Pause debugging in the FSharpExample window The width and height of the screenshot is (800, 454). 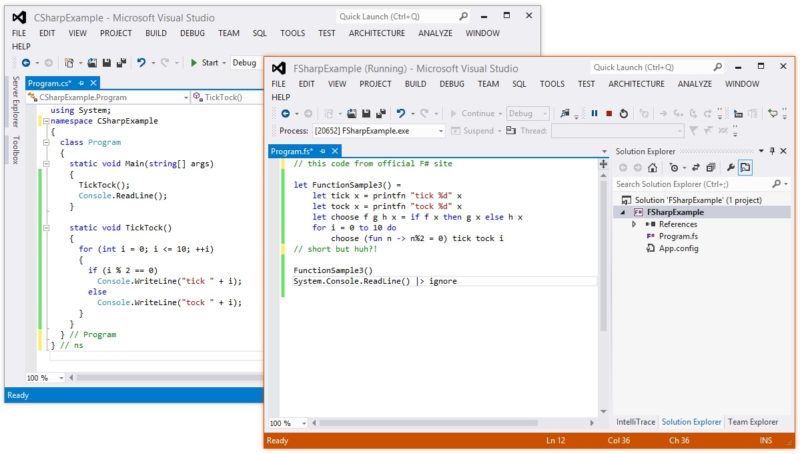[x=594, y=114]
